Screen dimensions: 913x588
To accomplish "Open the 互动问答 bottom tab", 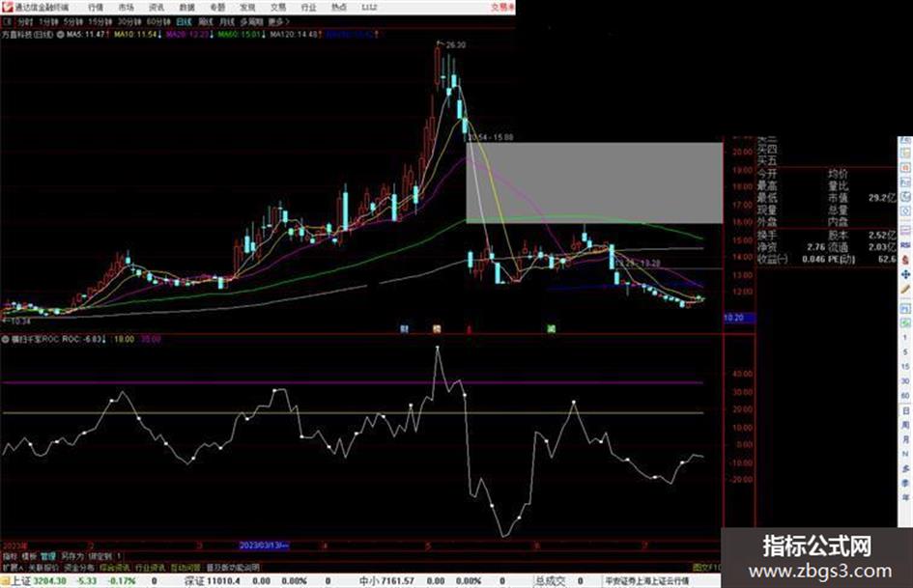I will 185,567.
